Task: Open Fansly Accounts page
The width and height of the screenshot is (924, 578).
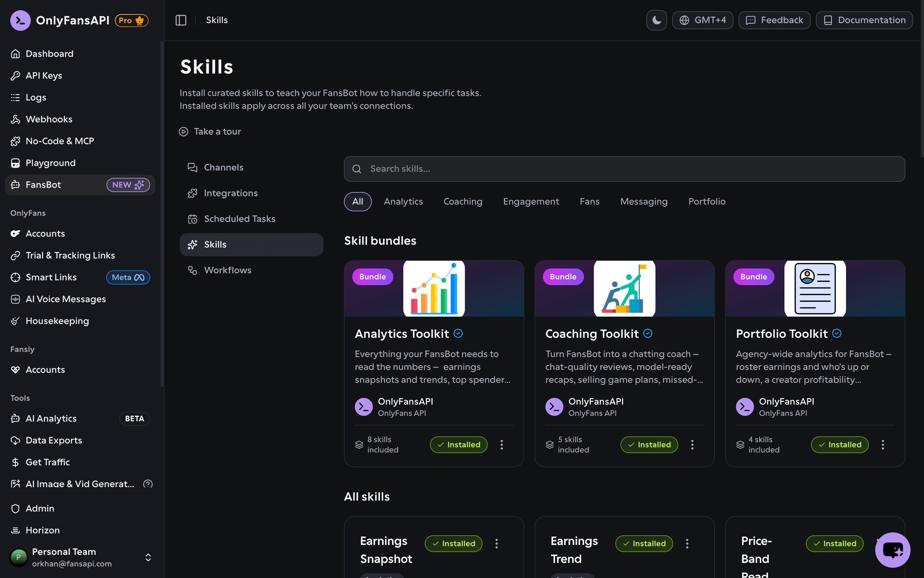Action: 80,370
